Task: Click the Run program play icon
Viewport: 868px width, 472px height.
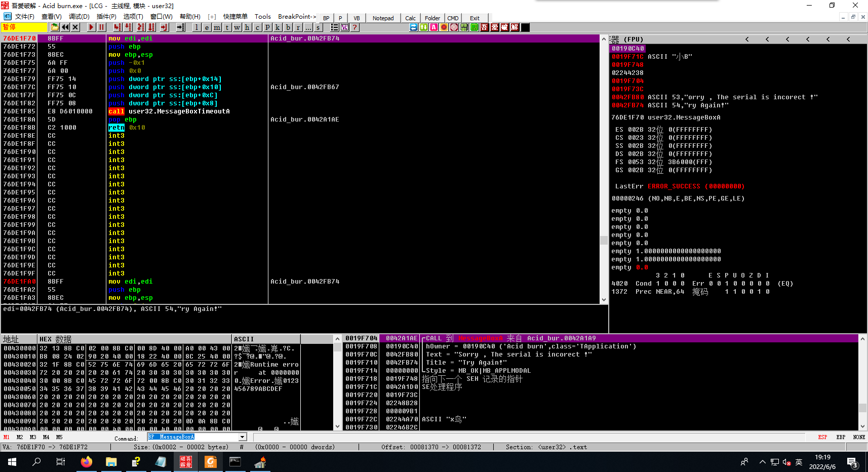Action: [91, 27]
